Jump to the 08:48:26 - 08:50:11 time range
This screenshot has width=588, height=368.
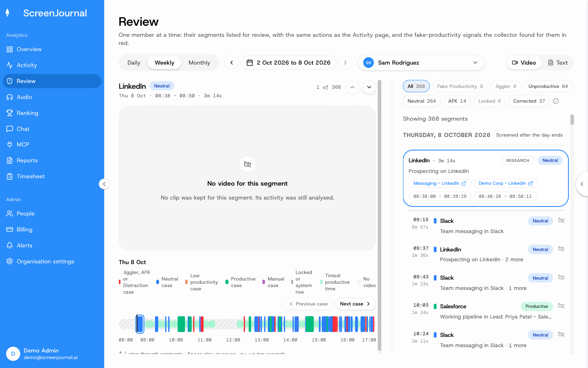click(505, 196)
